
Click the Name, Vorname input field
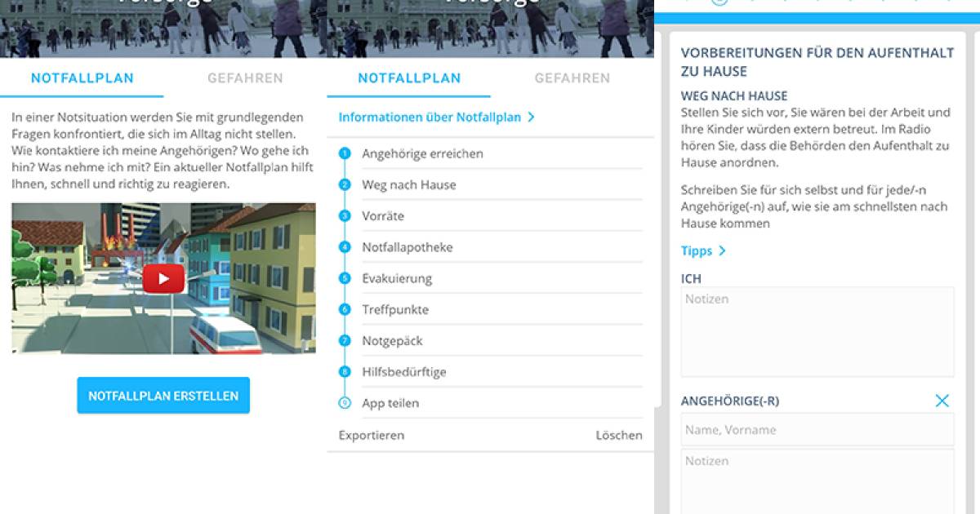coord(817,429)
